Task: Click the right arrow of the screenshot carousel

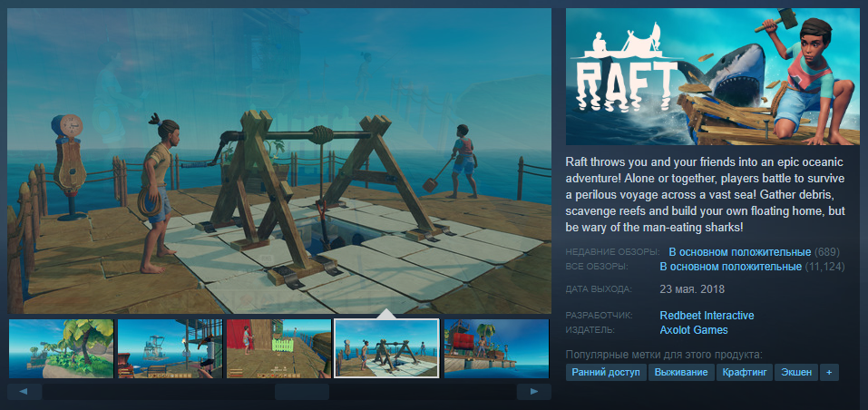Action: coord(533,392)
